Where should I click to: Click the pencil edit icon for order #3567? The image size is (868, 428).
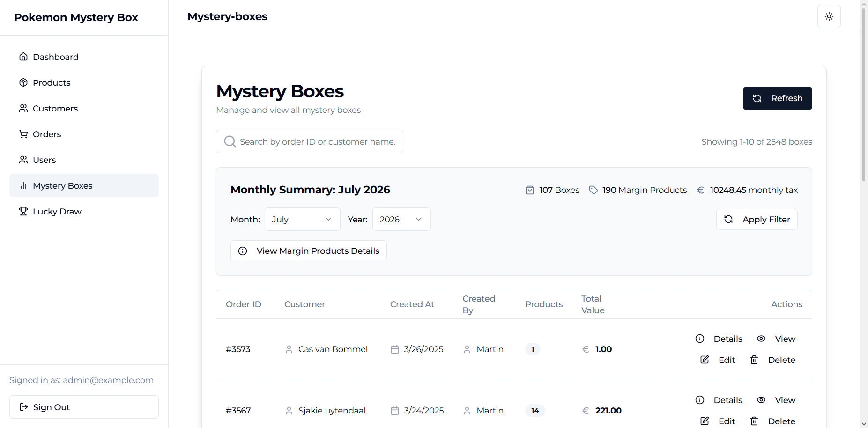[705, 421]
